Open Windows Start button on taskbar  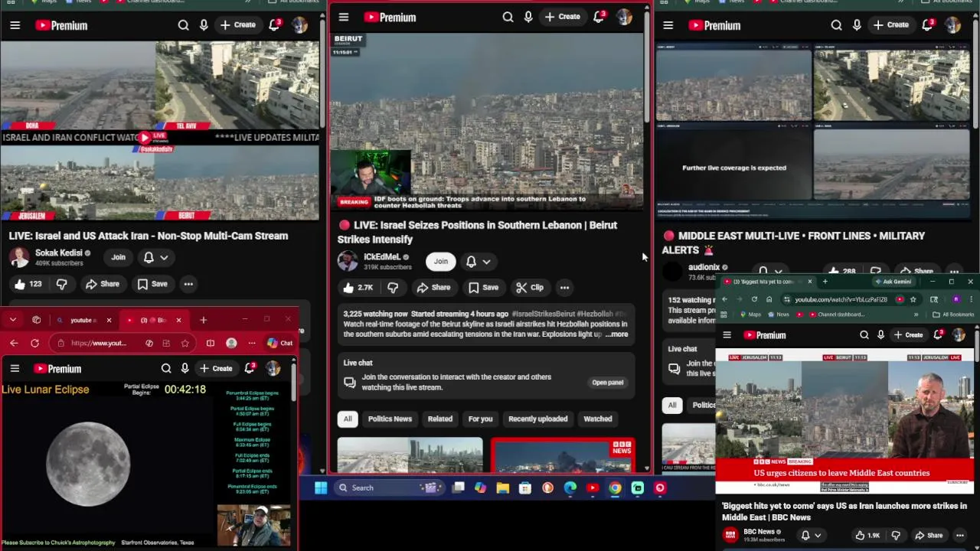point(321,487)
